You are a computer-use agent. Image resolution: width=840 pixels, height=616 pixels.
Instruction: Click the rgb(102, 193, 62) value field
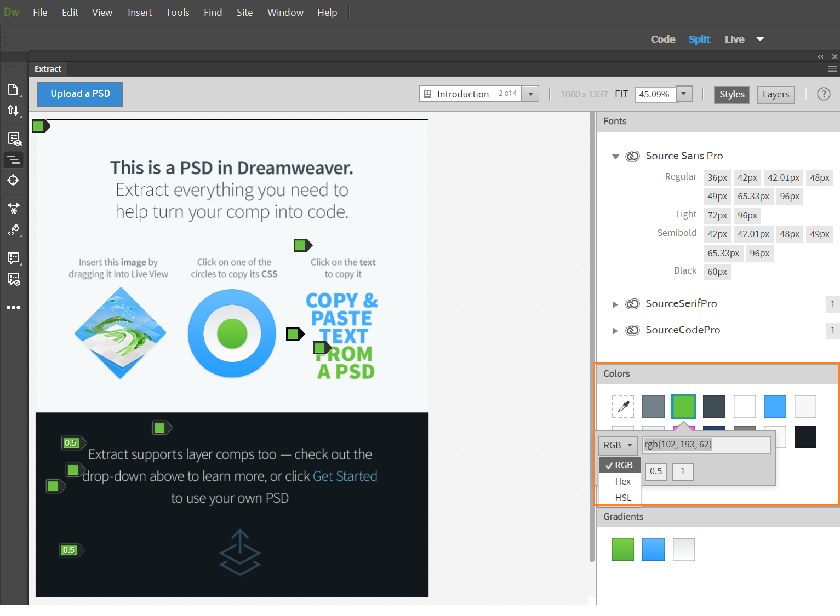[x=706, y=445]
